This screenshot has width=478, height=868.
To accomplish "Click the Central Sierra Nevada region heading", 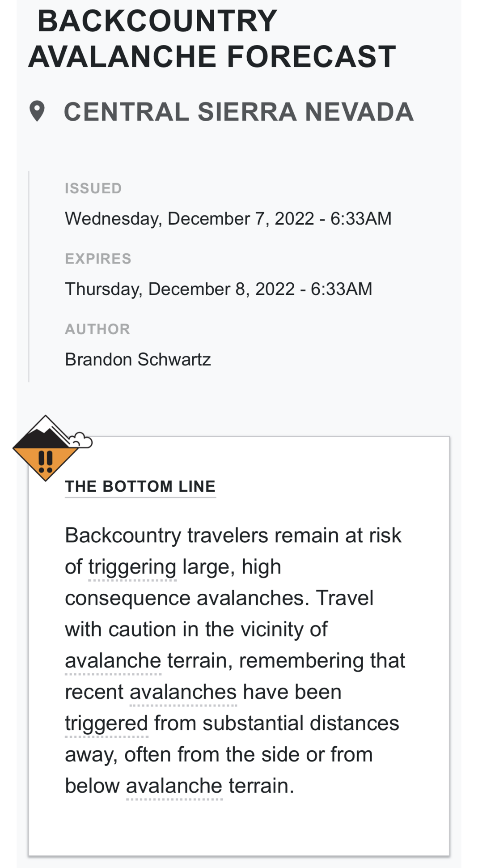I will [x=238, y=111].
